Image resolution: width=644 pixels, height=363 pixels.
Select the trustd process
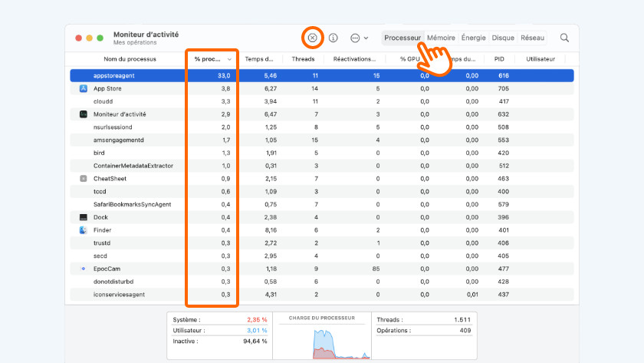(x=322, y=243)
